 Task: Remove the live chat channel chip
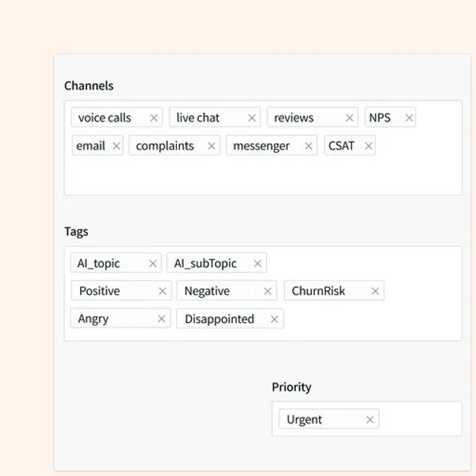tap(252, 118)
